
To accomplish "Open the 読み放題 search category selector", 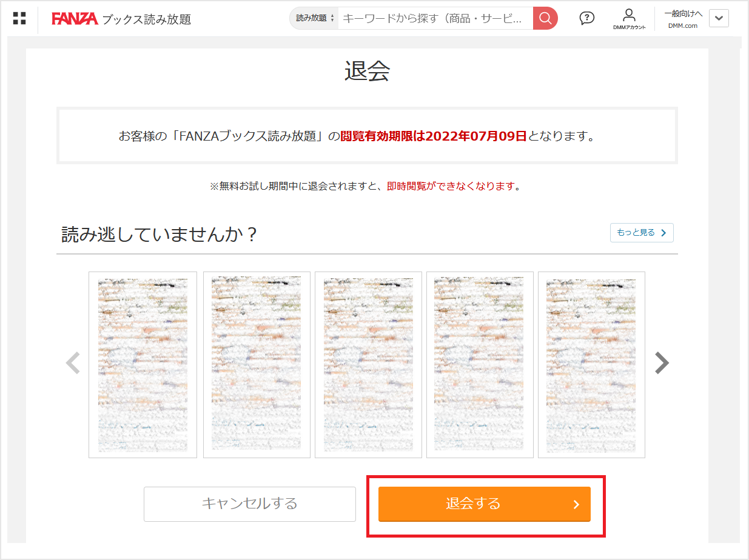I will (x=314, y=18).
